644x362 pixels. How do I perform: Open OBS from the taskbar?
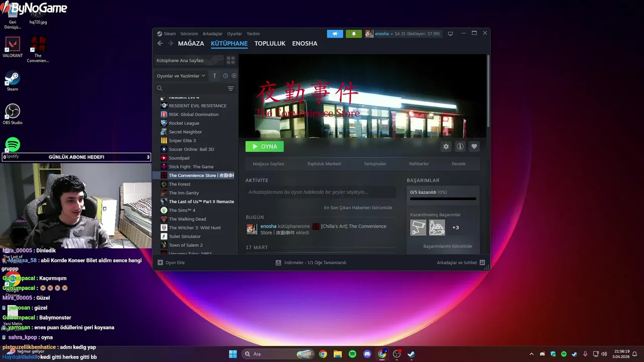click(x=396, y=354)
